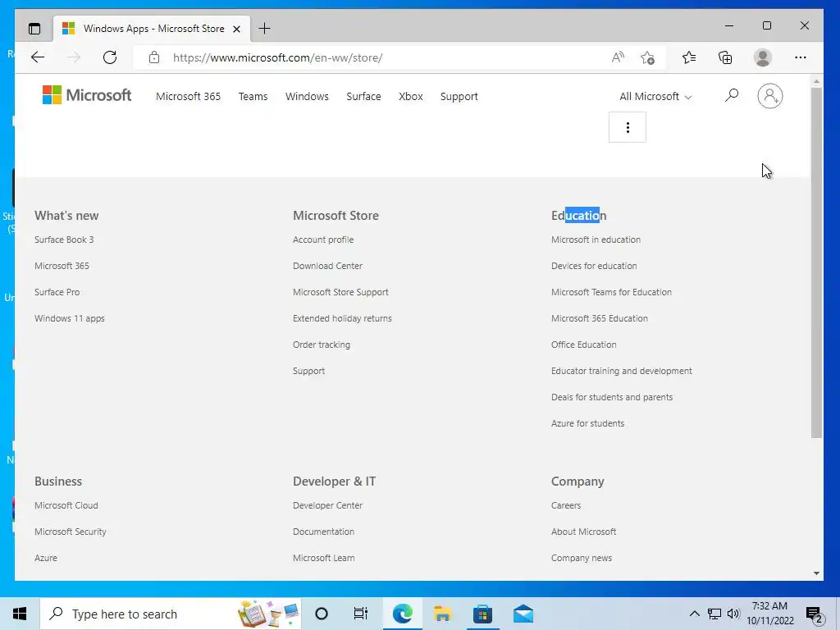Click the page vertical scrollbar thumb
The height and width of the screenshot is (630, 840).
[816, 262]
